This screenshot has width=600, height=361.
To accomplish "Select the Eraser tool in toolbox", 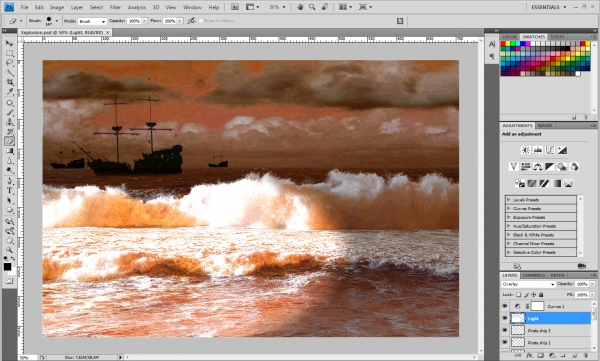I will pos(9,141).
